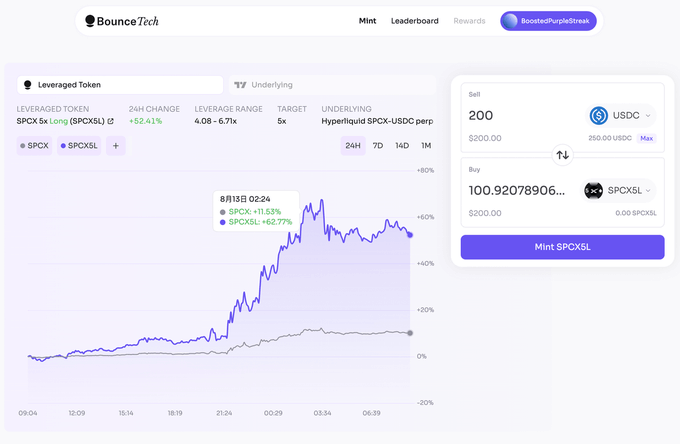Click the 5x target value
The height and width of the screenshot is (444, 680).
[282, 121]
